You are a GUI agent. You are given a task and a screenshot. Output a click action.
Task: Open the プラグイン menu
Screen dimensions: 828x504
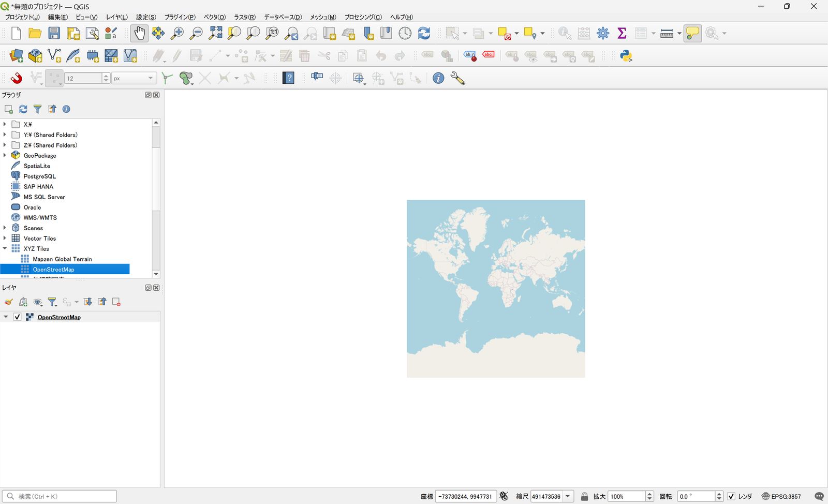pos(180,17)
